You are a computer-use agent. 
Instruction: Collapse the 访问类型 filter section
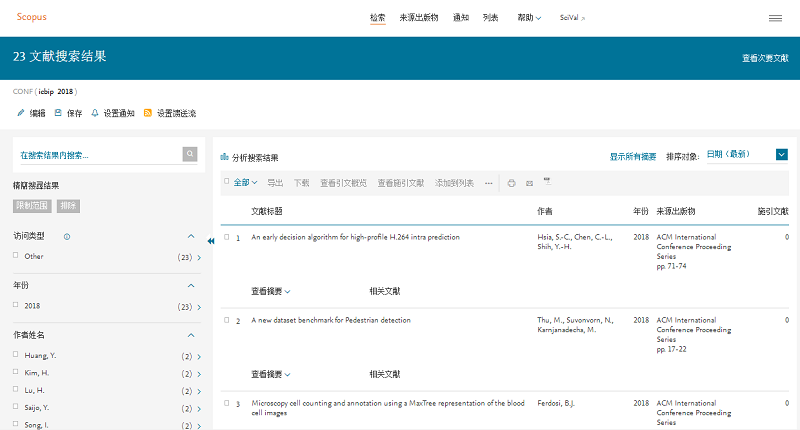coord(191,236)
